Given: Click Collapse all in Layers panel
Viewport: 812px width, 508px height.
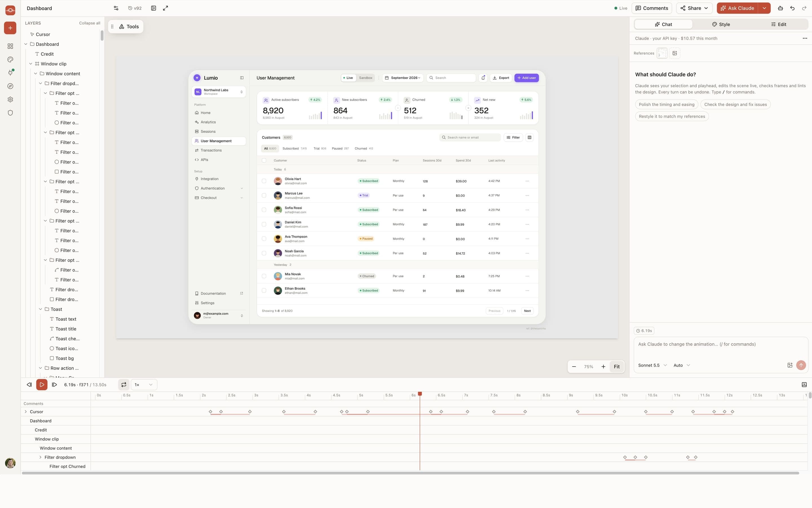Looking at the screenshot, I should pos(90,23).
